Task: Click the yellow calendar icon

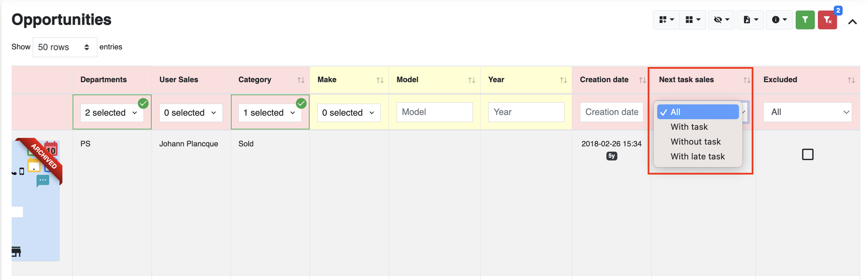Action: click(x=34, y=165)
